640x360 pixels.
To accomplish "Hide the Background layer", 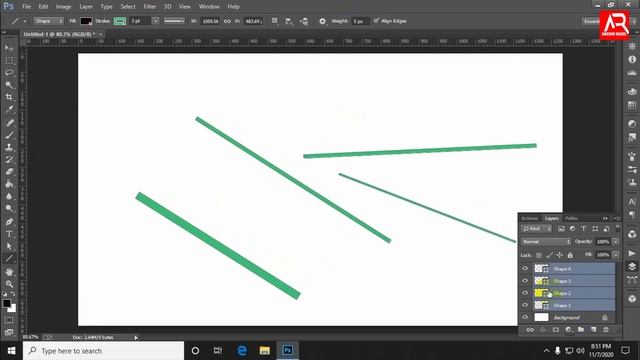I will [x=525, y=317].
